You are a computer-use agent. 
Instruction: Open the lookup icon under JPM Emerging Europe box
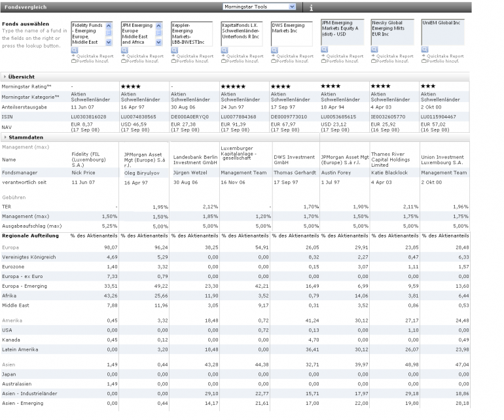[124, 50]
